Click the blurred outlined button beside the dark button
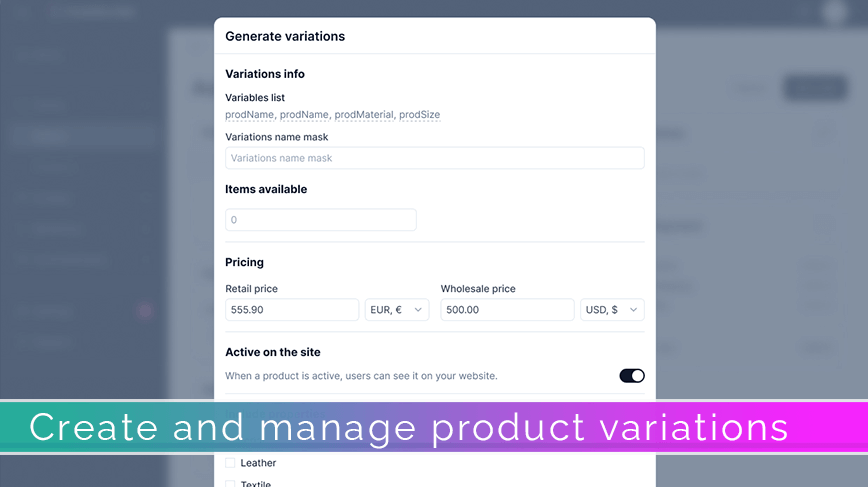Image resolution: width=868 pixels, height=487 pixels. tap(752, 87)
